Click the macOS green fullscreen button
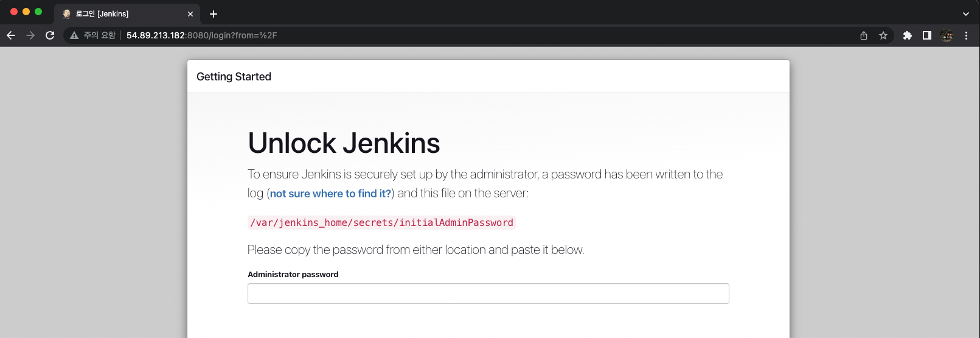The width and height of the screenshot is (980, 338). (x=38, y=12)
